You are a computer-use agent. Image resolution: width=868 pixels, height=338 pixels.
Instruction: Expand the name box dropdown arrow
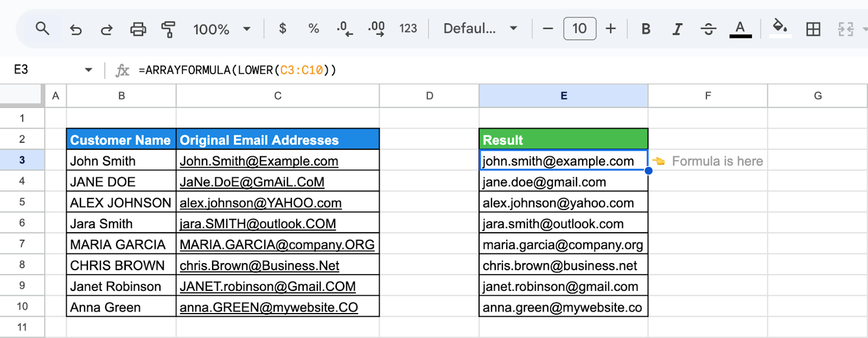click(x=88, y=69)
